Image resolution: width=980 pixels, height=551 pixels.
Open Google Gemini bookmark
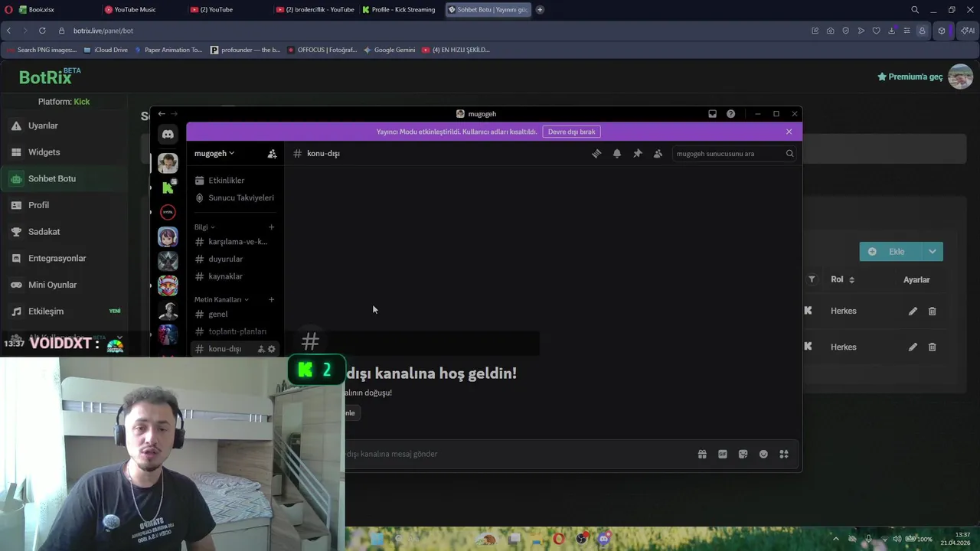(390, 50)
